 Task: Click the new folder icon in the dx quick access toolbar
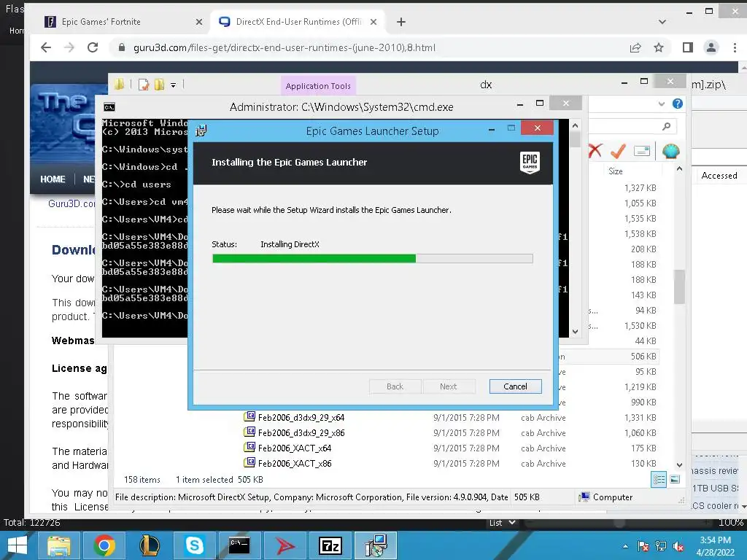(x=159, y=85)
